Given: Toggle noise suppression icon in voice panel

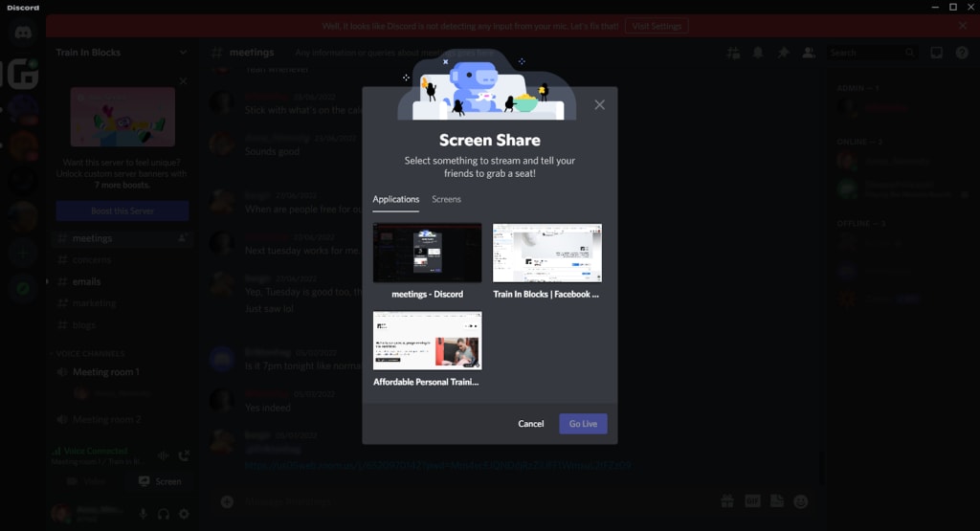Looking at the screenshot, I should (x=163, y=455).
